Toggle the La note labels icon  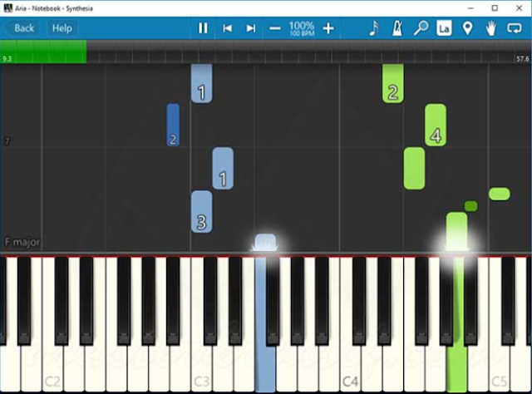point(444,28)
